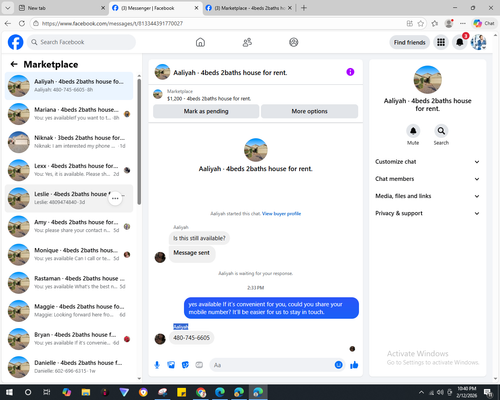Expand Media, files and links section
500x400 pixels.
click(x=427, y=196)
